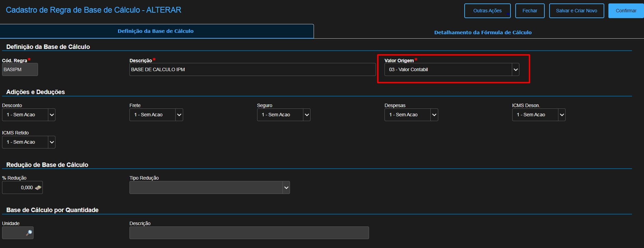This screenshot has height=248, width=644.
Task: Open the Despesas dropdown
Action: [x=411, y=115]
